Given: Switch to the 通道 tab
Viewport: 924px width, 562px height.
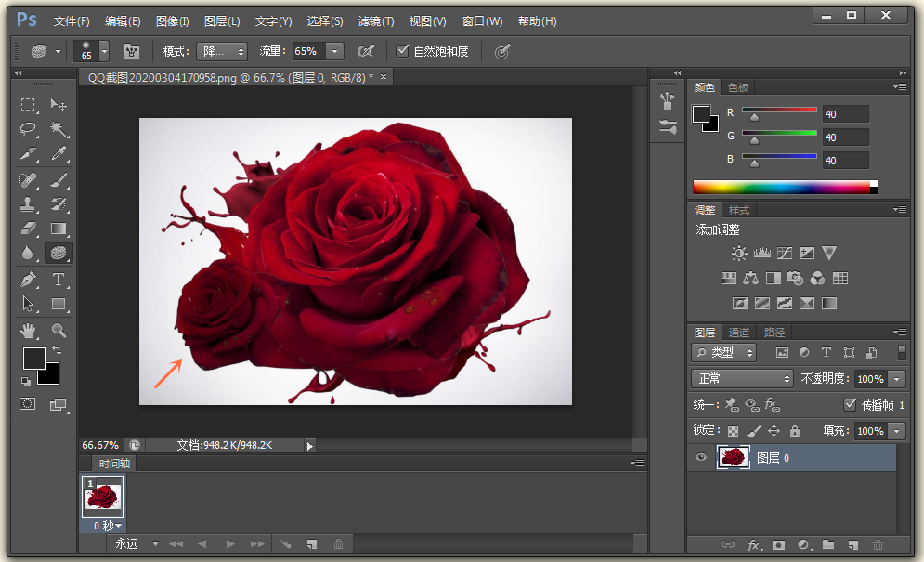Looking at the screenshot, I should point(739,333).
